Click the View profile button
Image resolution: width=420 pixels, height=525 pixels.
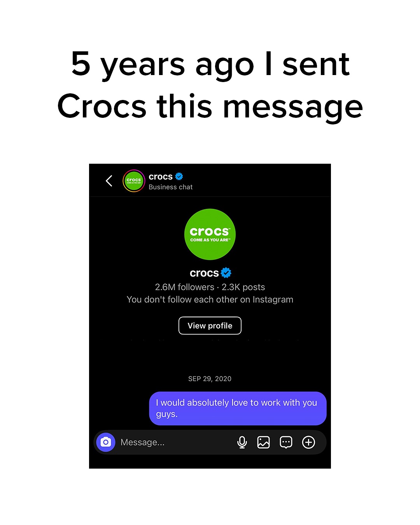[x=210, y=325]
